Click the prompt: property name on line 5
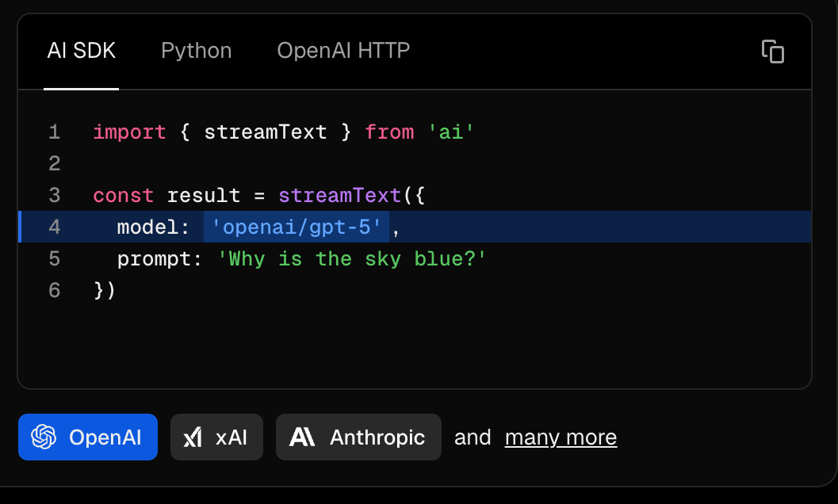The image size is (838, 504). [x=160, y=259]
